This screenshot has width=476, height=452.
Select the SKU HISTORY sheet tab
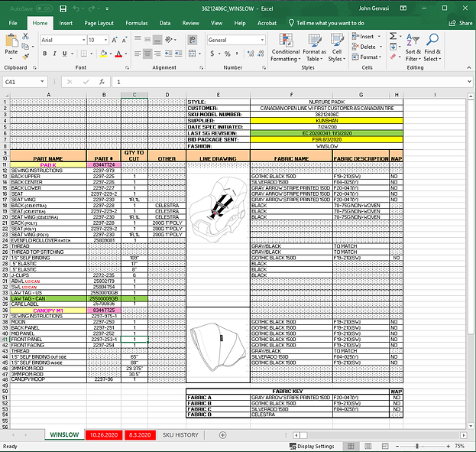(x=180, y=435)
